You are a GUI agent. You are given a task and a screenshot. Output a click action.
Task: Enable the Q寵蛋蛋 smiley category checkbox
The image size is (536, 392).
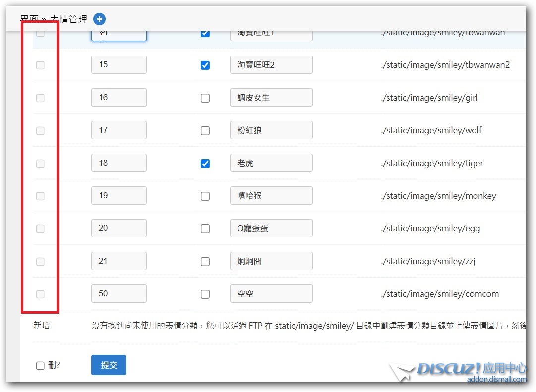click(205, 229)
